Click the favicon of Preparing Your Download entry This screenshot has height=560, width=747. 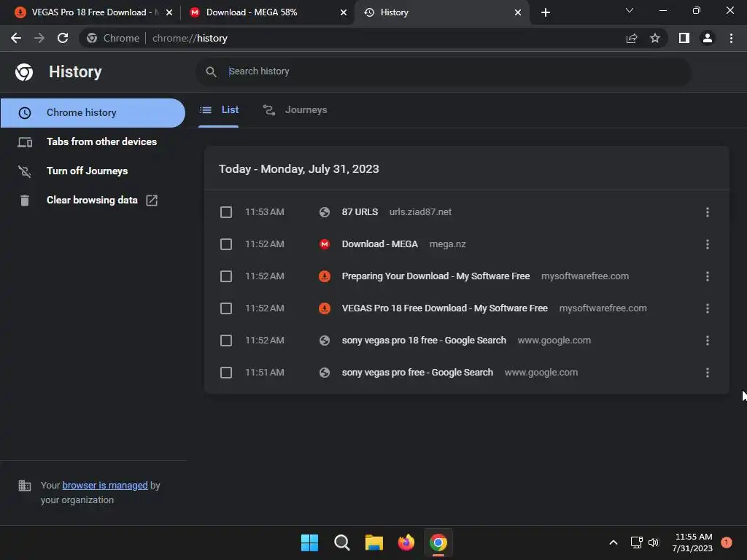tap(325, 276)
